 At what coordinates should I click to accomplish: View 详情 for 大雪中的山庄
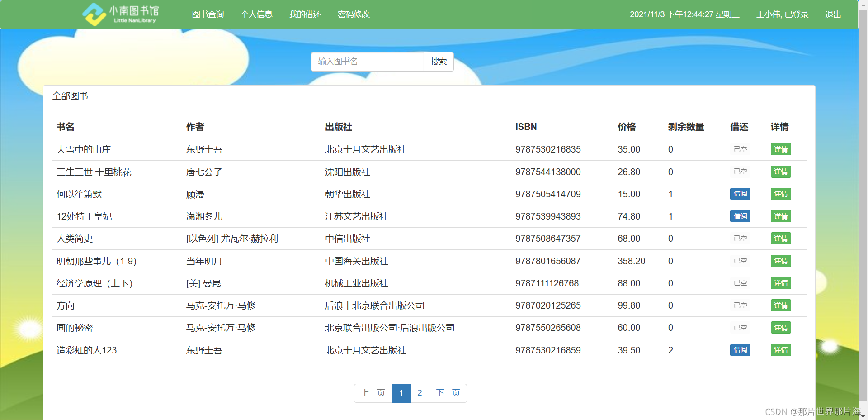[x=781, y=149]
